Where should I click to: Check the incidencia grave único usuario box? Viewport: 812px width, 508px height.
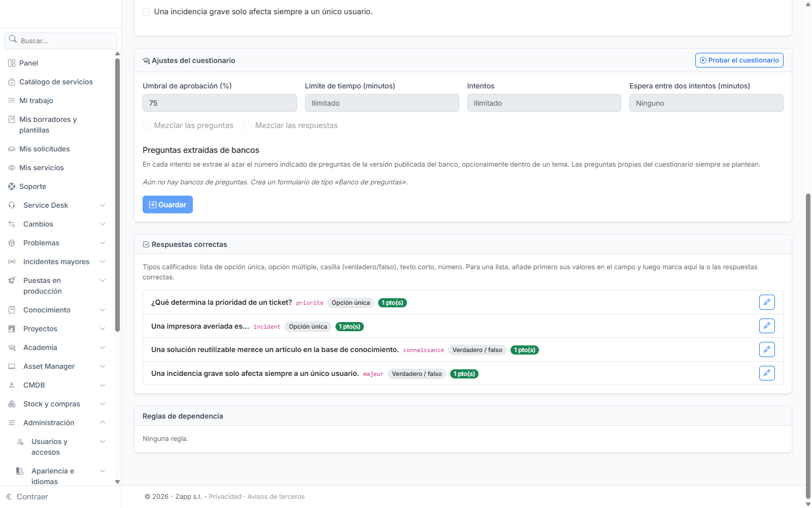pyautogui.click(x=146, y=12)
